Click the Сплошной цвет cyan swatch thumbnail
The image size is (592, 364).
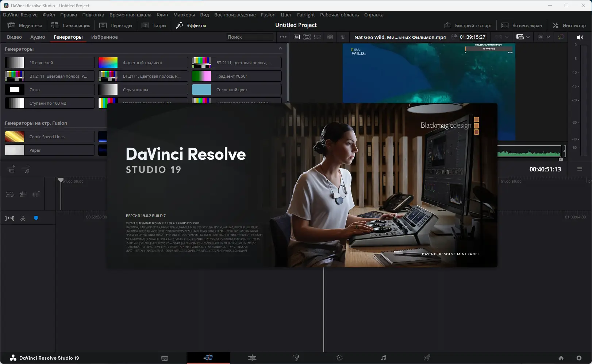tap(201, 89)
